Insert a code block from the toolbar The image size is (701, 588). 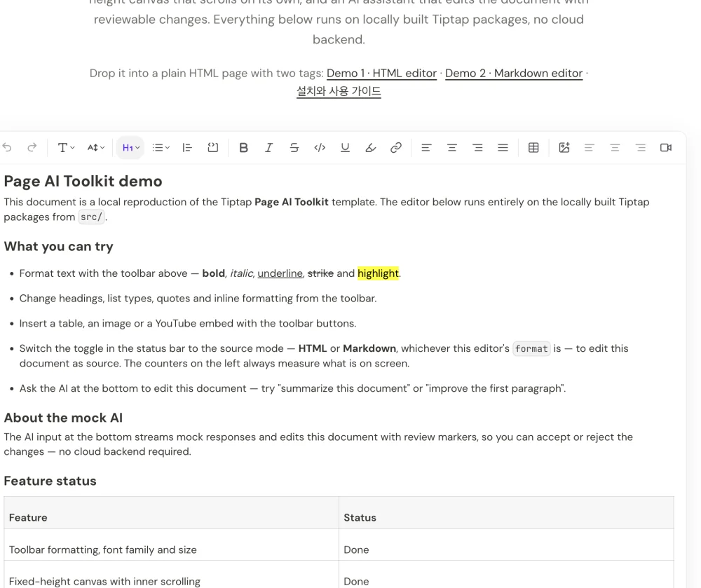(213, 147)
